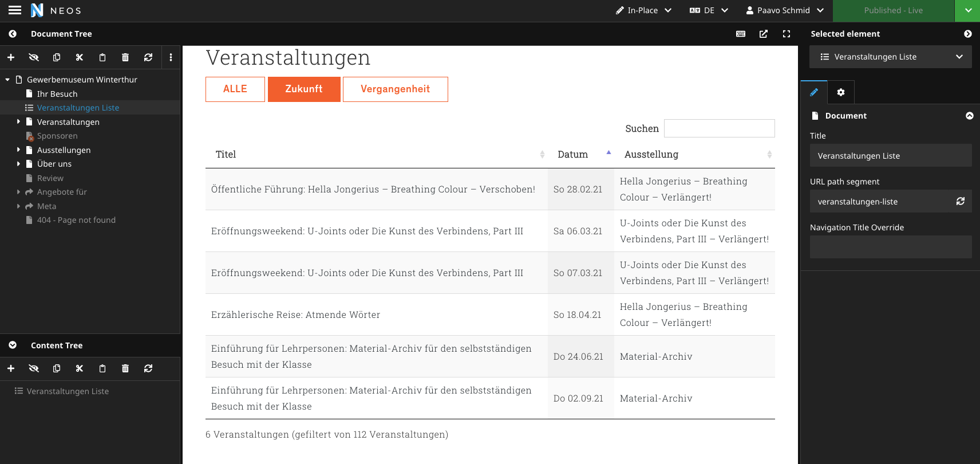This screenshot has width=980, height=464.
Task: Paste content in Content Tree toolbar
Action: point(102,368)
